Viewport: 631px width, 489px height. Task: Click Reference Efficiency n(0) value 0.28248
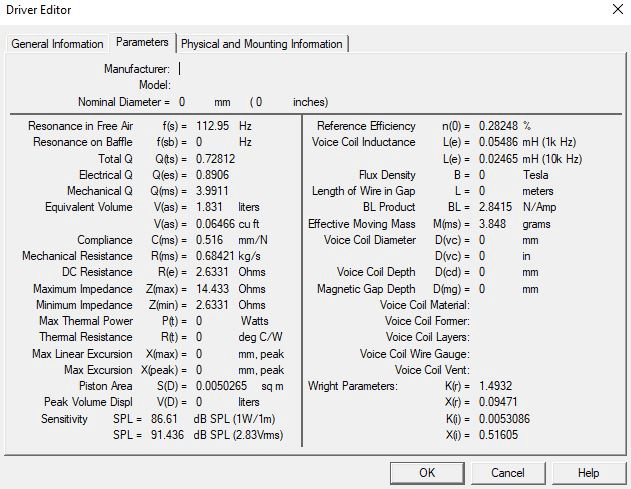[498, 126]
